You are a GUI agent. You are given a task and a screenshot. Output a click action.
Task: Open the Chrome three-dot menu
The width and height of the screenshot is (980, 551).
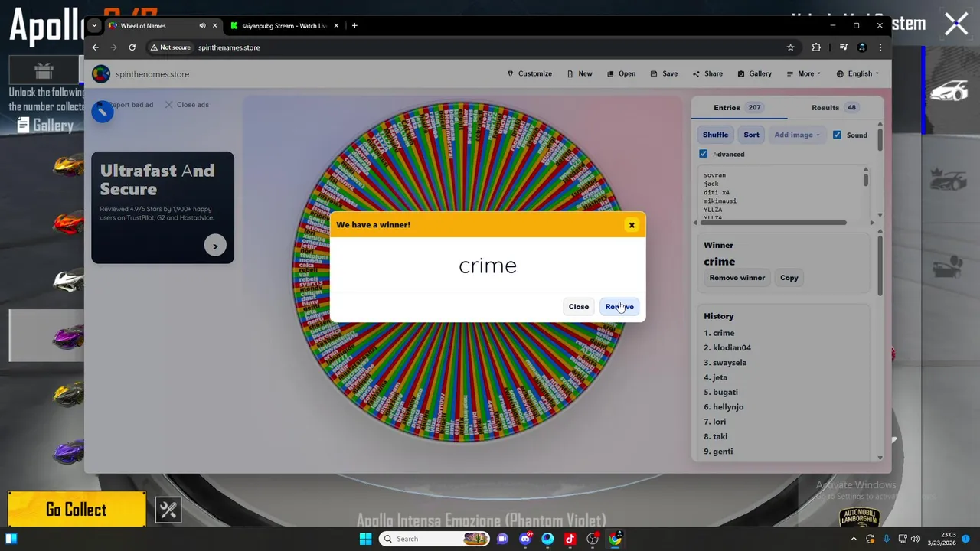coord(880,47)
